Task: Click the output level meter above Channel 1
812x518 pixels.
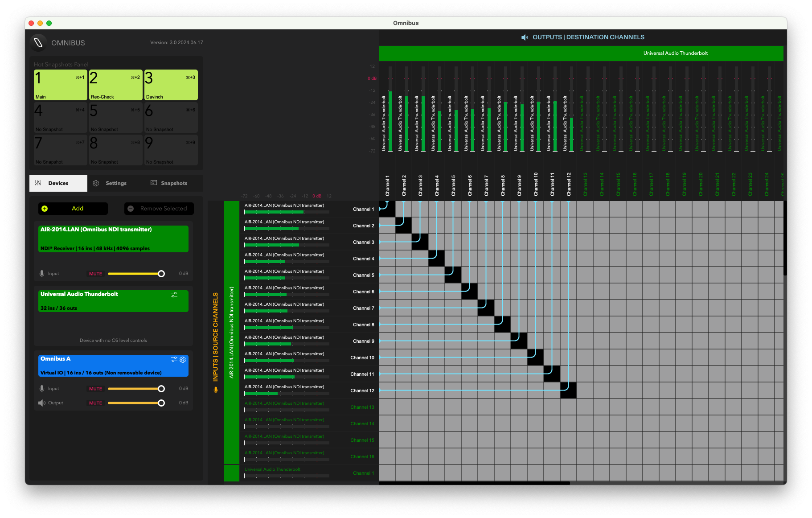Action: click(x=390, y=109)
